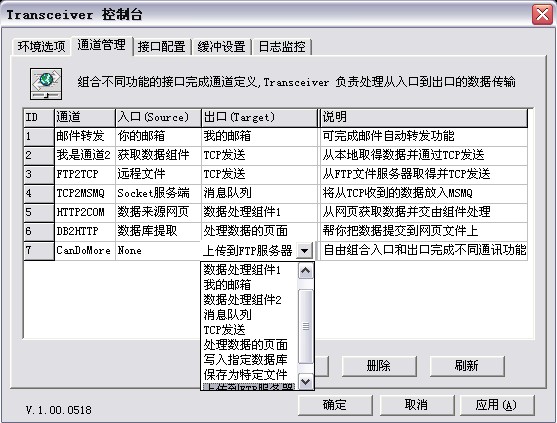The width and height of the screenshot is (557, 423).
Task: Click the 消息队列 target cell in row 4
Action: pos(259,194)
